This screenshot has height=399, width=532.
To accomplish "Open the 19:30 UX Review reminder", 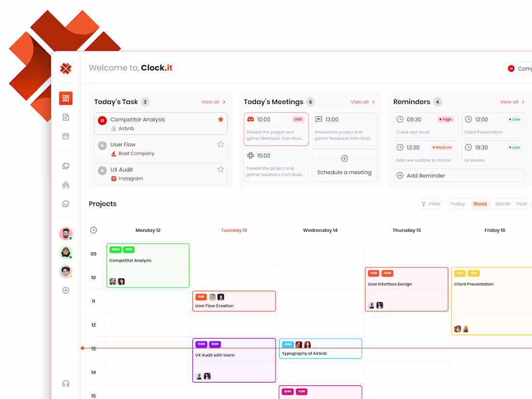I will (x=494, y=153).
